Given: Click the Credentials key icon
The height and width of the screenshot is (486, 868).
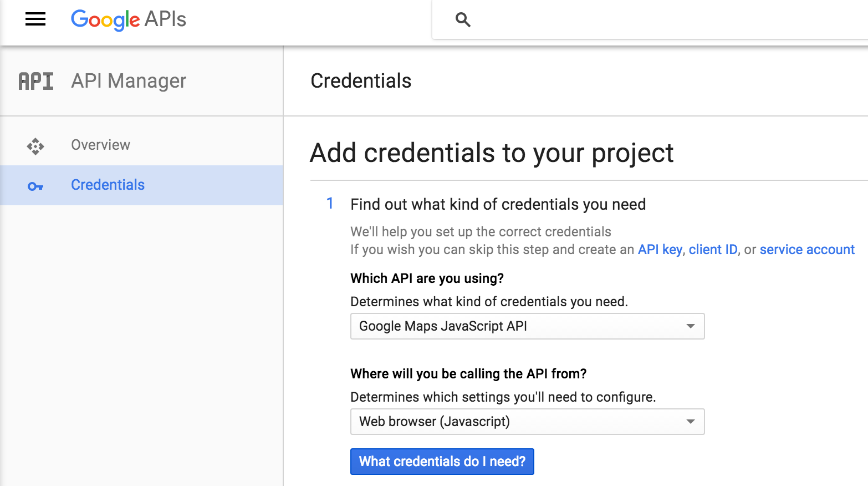Looking at the screenshot, I should tap(35, 186).
